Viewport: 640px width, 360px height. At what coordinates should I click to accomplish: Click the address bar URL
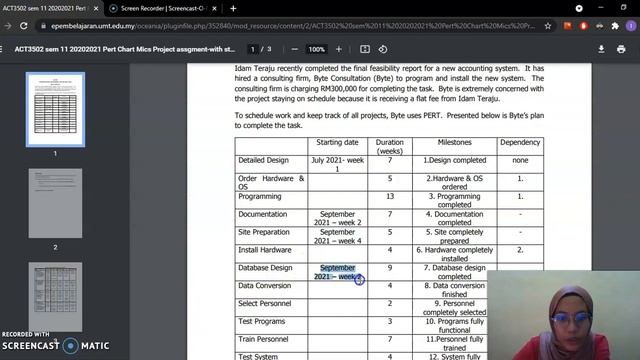293,26
